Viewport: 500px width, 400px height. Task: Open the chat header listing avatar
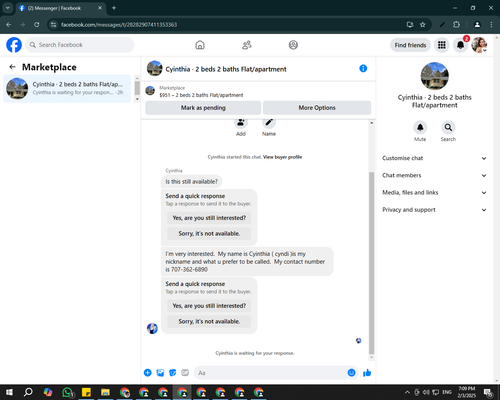coord(155,68)
